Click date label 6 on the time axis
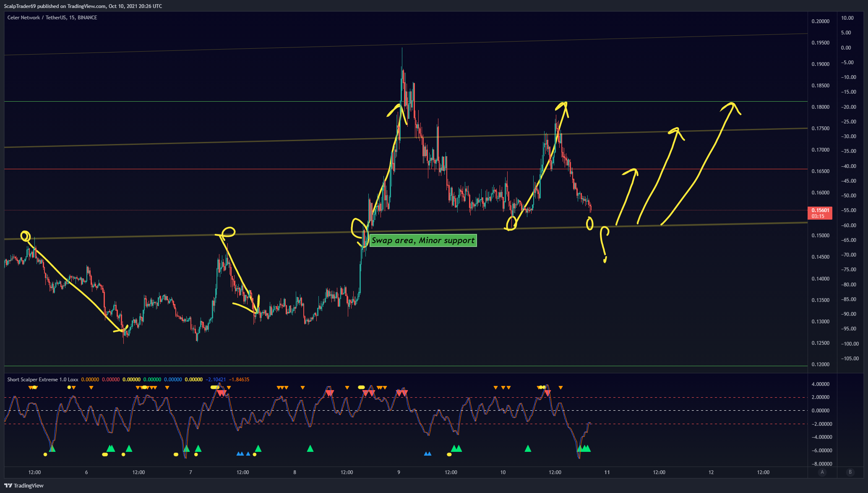The image size is (868, 493). (86, 472)
